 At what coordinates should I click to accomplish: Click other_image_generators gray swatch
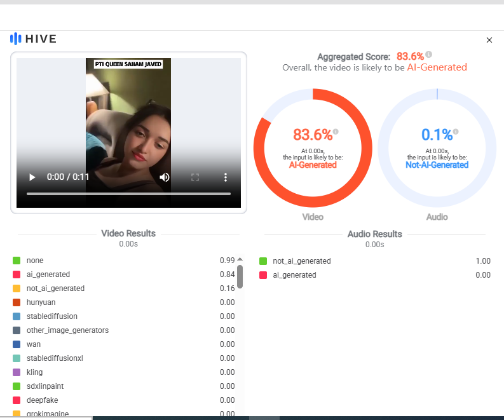pos(17,330)
